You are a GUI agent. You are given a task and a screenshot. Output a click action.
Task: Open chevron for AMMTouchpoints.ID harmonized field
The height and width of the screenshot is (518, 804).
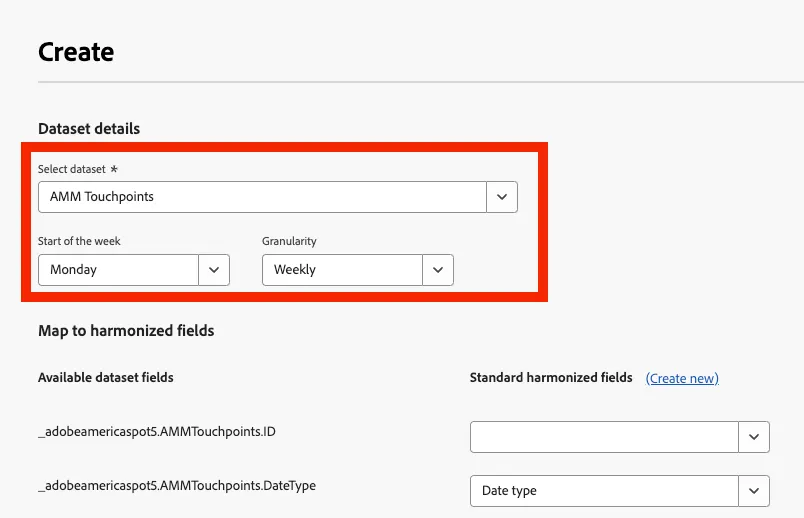coord(754,437)
